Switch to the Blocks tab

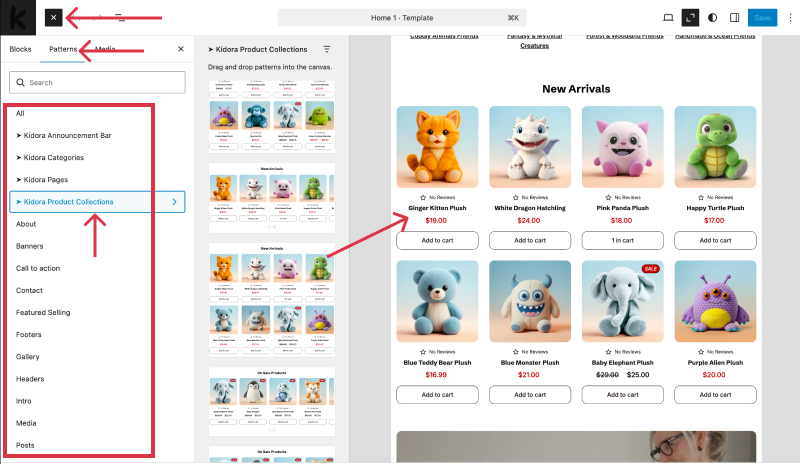coord(20,49)
